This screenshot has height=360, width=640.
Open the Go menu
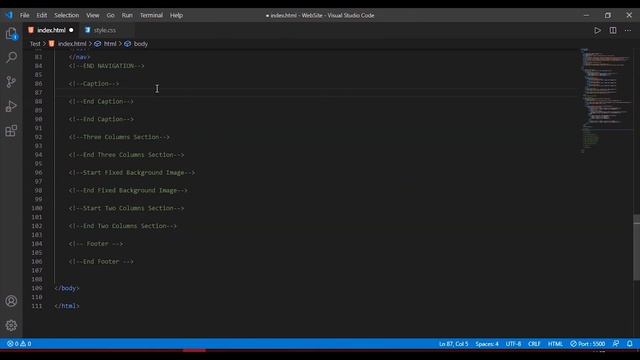coord(111,15)
